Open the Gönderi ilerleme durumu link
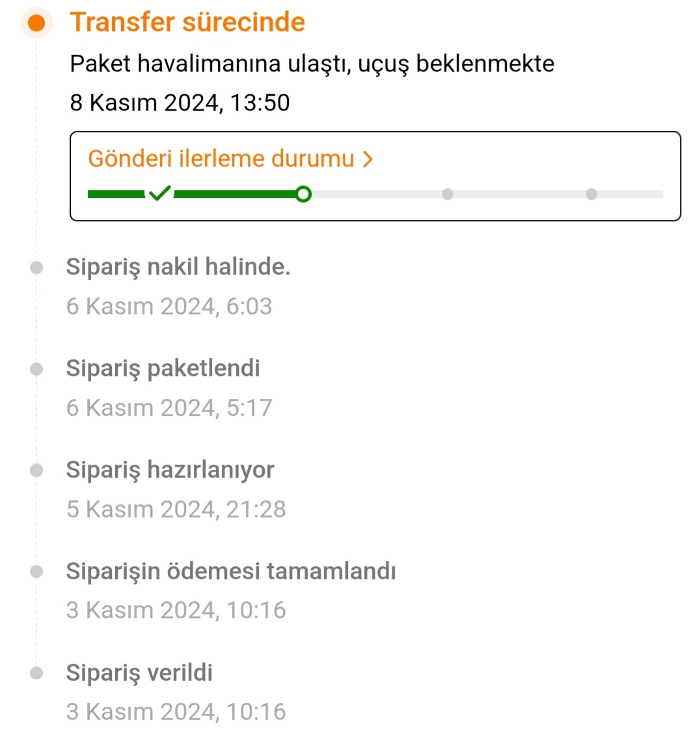 tap(221, 159)
